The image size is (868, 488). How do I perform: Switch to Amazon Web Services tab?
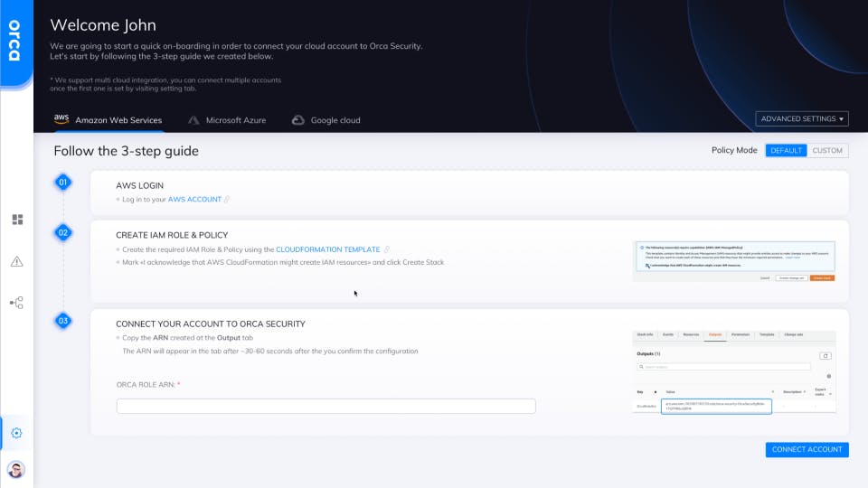point(108,120)
